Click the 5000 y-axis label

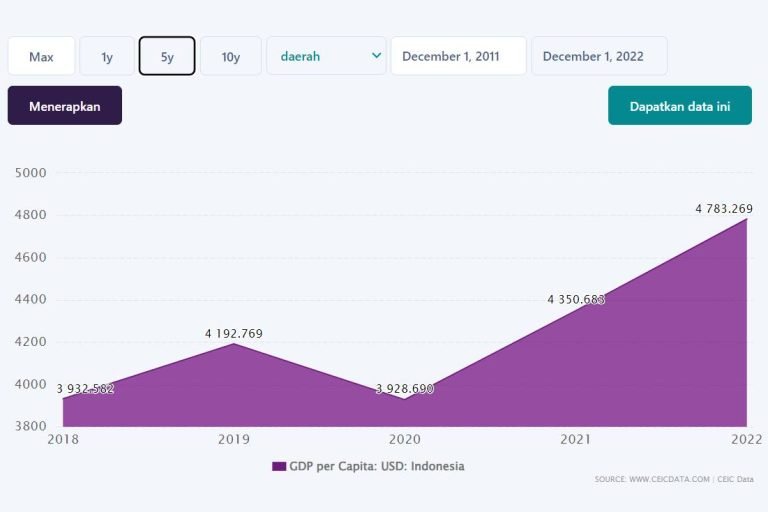tap(30, 173)
